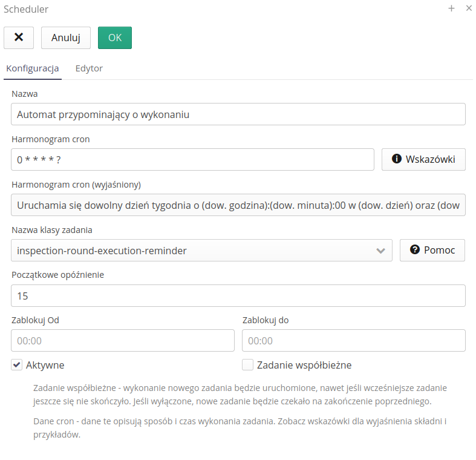This screenshot has height=460, width=476.
Task: Click the Nazwa text field
Action: [238, 114]
